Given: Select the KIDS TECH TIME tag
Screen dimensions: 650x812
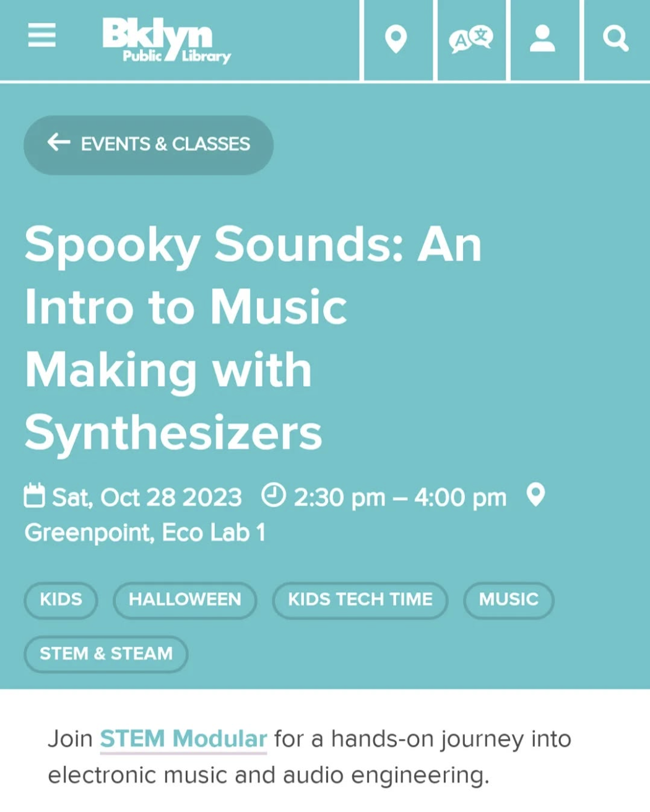Looking at the screenshot, I should (x=360, y=600).
